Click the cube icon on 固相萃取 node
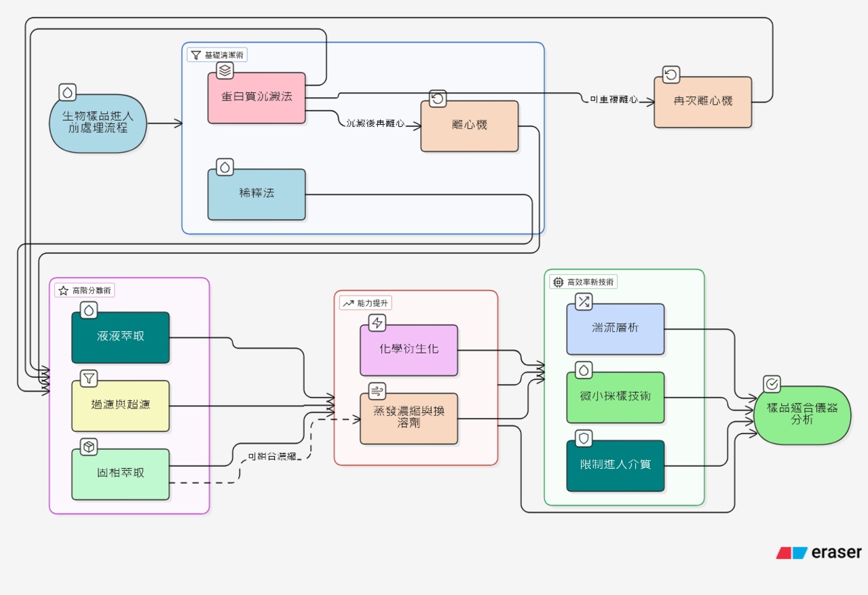 (89, 446)
